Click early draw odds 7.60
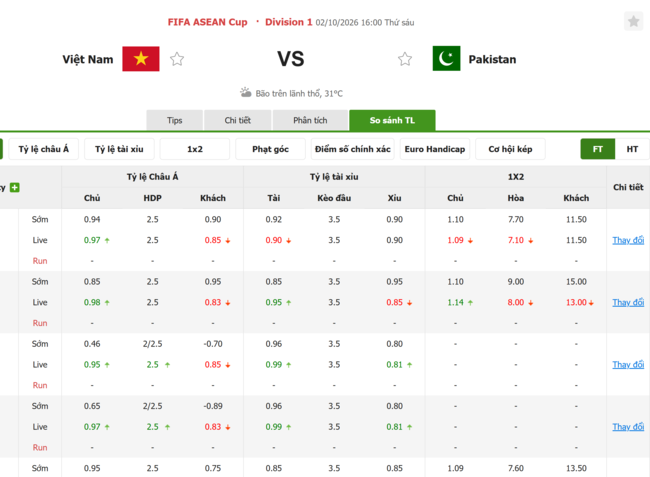The width and height of the screenshot is (650, 477). click(x=516, y=468)
